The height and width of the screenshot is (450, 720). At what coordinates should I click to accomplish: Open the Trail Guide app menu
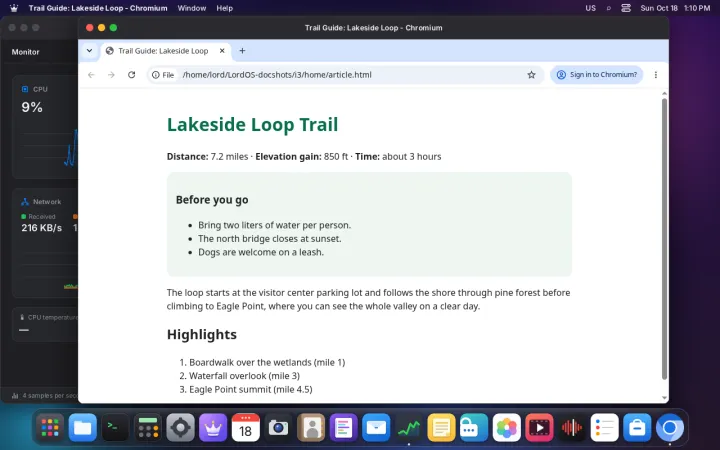98,8
